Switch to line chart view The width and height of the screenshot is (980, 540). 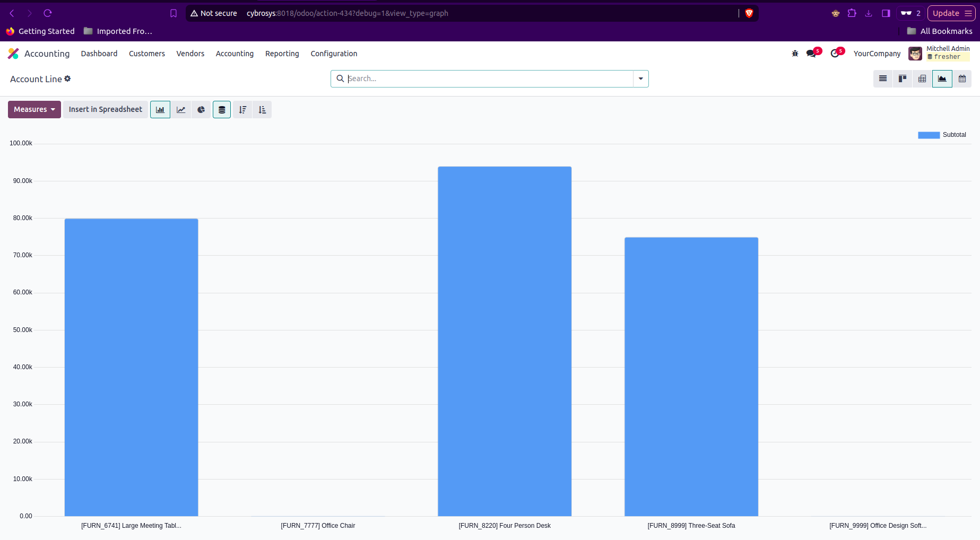[181, 110]
